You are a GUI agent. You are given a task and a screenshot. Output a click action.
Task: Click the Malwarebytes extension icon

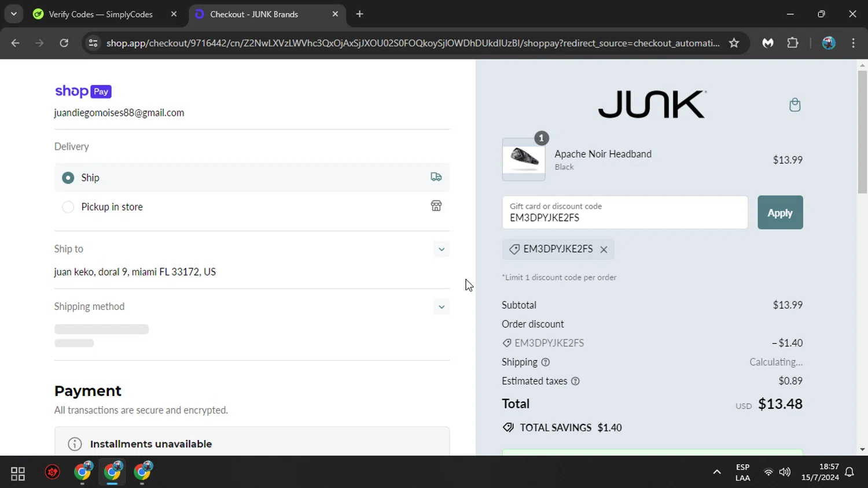(x=768, y=43)
